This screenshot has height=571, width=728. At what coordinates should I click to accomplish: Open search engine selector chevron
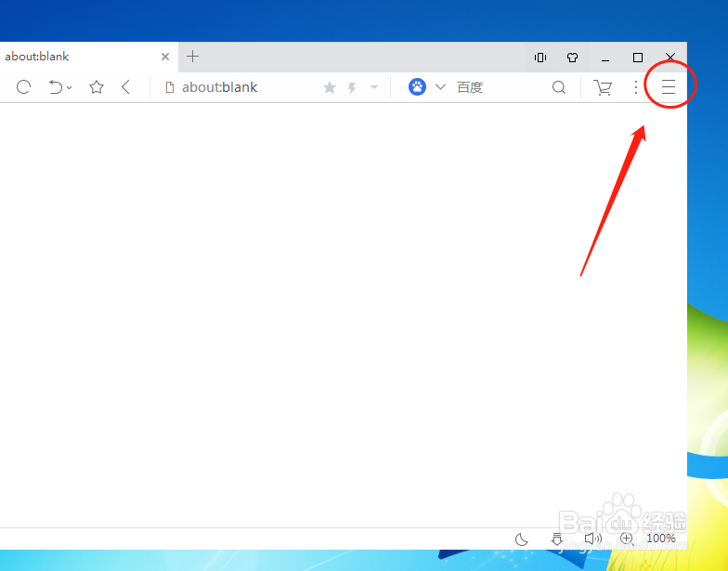(x=440, y=87)
